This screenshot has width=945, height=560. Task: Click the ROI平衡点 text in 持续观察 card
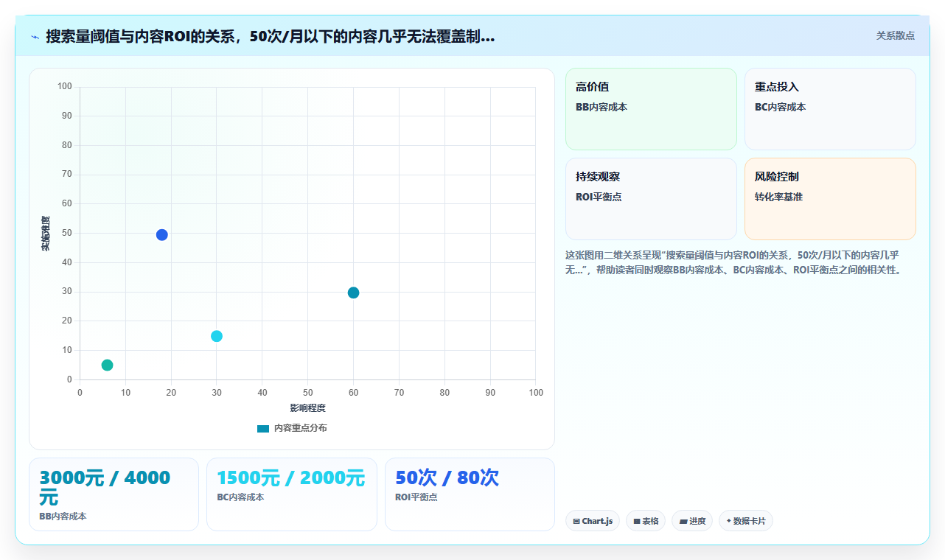point(599,197)
